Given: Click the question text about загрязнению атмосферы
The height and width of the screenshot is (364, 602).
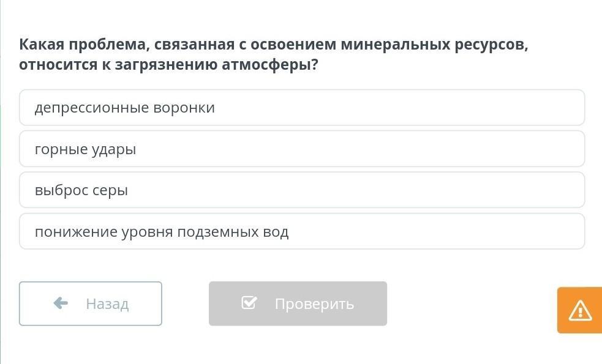Looking at the screenshot, I should pyautogui.click(x=168, y=64).
